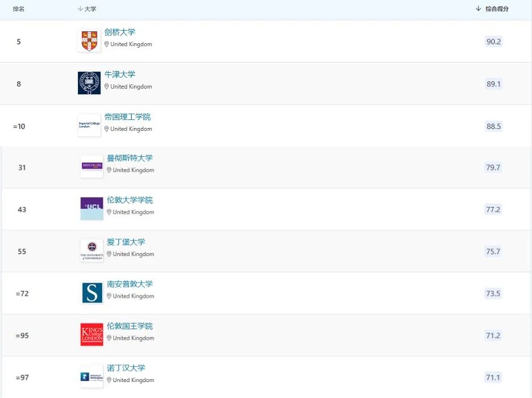The image size is (532, 398).
Task: Click the score 71.1 for Nottingham
Action: click(x=493, y=377)
